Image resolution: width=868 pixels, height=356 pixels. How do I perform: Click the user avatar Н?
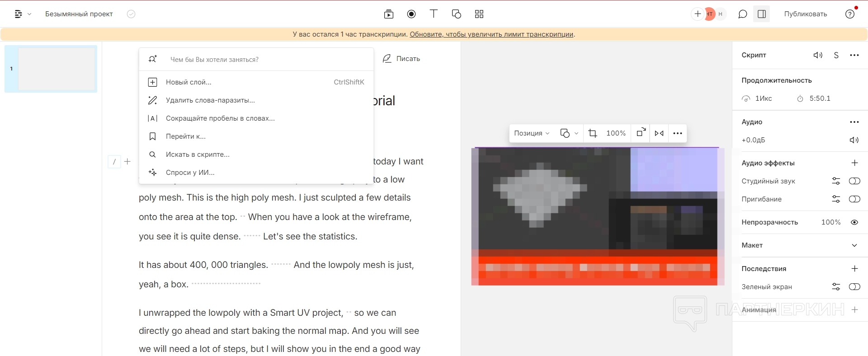pyautogui.click(x=720, y=14)
